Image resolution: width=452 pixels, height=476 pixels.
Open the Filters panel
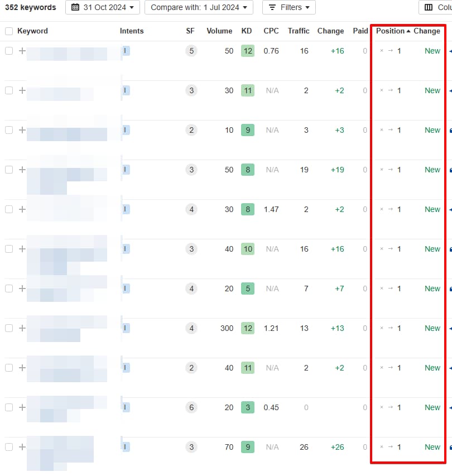coord(288,8)
